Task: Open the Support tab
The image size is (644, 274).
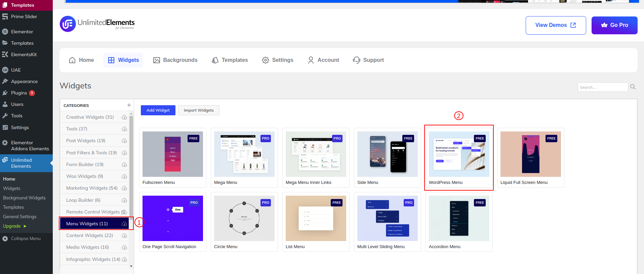Action: tap(368, 60)
